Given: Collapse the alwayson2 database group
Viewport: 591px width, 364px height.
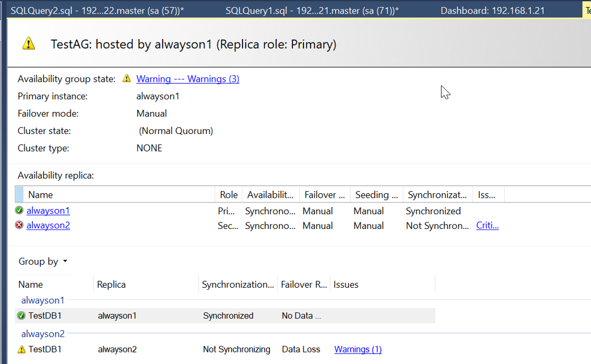Looking at the screenshot, I should [42, 333].
